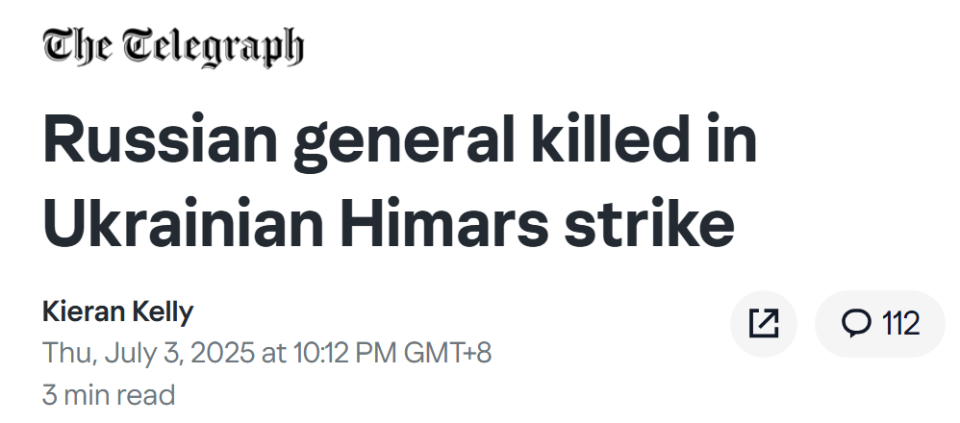
Task: Click the word 'The' in masthead logo
Action: tap(77, 46)
